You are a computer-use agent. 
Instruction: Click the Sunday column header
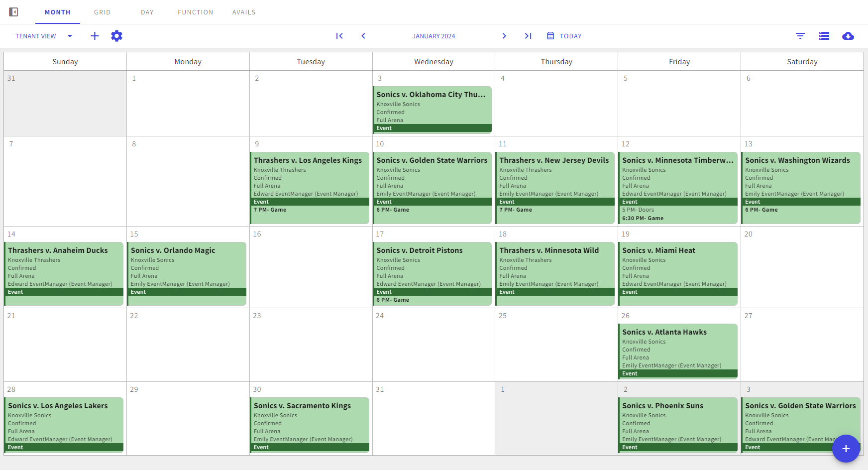(65, 62)
